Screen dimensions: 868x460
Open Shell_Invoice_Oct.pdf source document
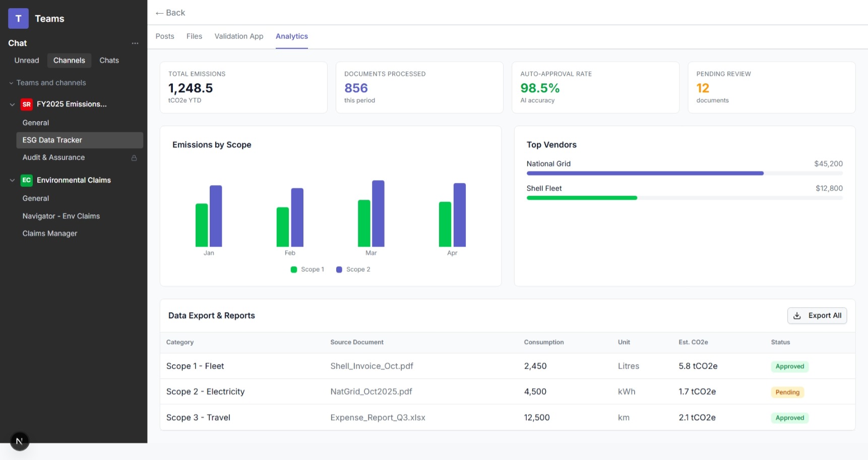[x=372, y=366]
